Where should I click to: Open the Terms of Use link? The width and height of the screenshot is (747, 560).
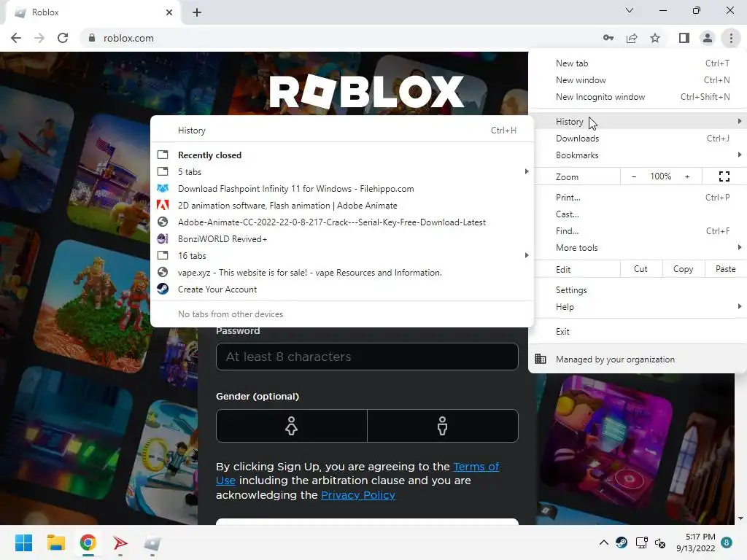(x=476, y=467)
